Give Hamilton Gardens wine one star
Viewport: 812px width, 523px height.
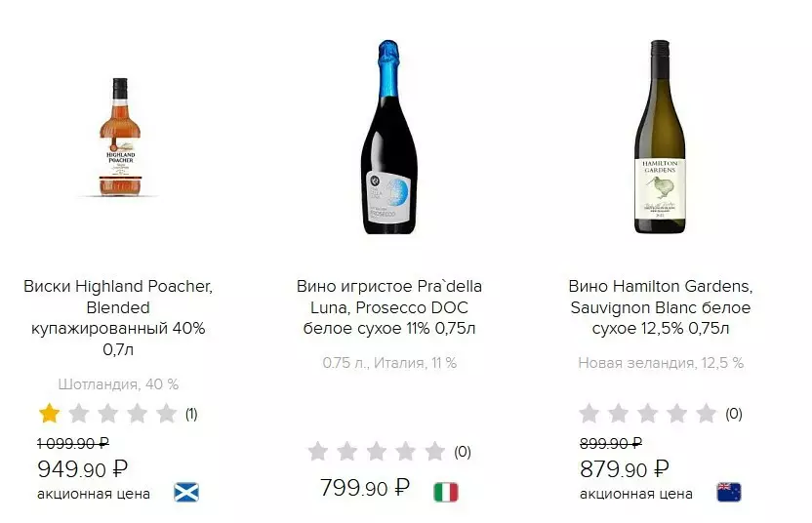(x=589, y=414)
